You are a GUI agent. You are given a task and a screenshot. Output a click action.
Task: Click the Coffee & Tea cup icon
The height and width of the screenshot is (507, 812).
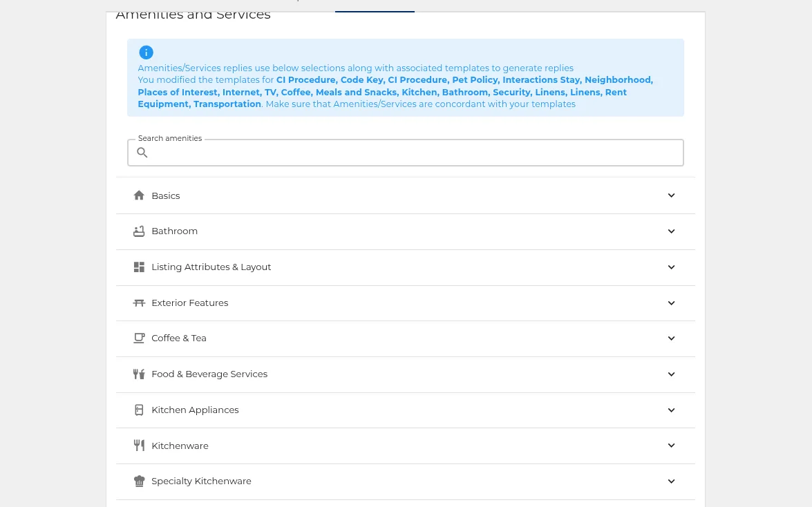click(139, 338)
